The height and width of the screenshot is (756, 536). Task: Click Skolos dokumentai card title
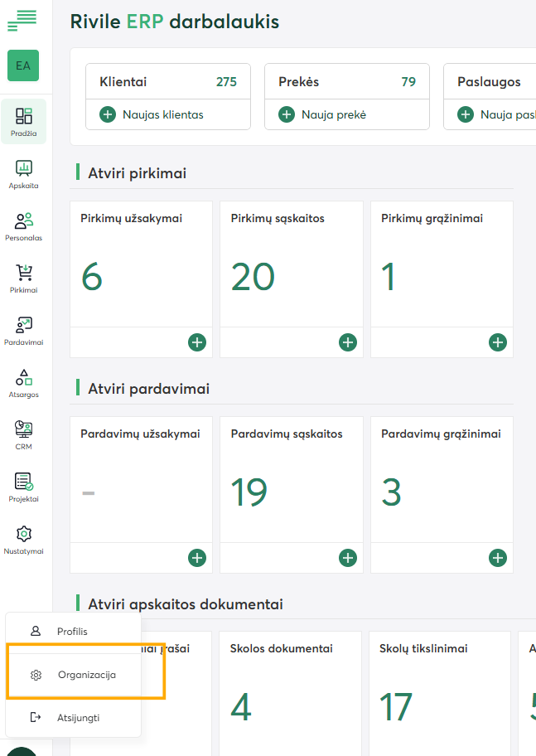pyautogui.click(x=282, y=648)
